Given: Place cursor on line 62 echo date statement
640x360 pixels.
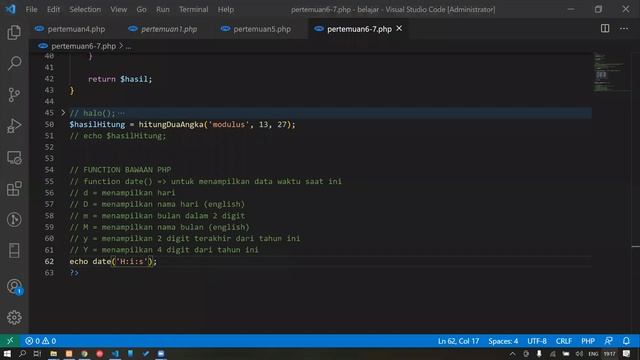Looking at the screenshot, I should pyautogui.click(x=113, y=261).
